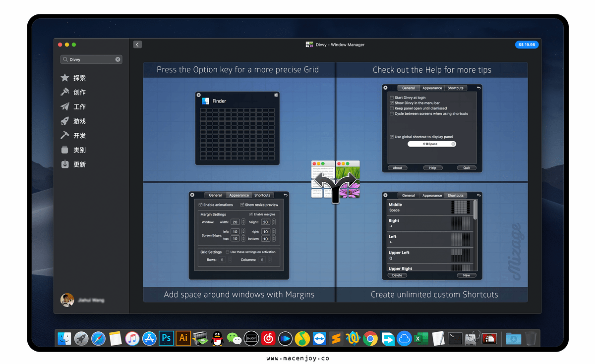Viewport: 595px width, 364px height.
Task: Clear the Divvy search text
Action: tap(118, 59)
